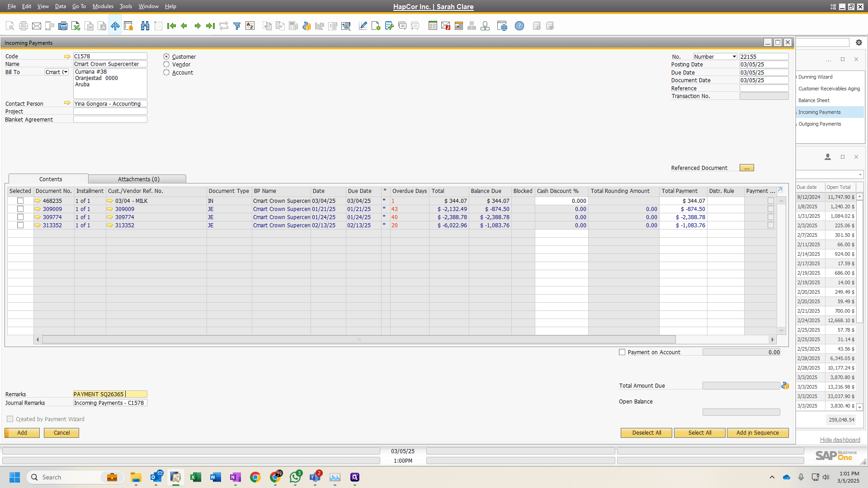Click the Add in Sequence button
The height and width of the screenshot is (488, 868).
click(x=758, y=433)
